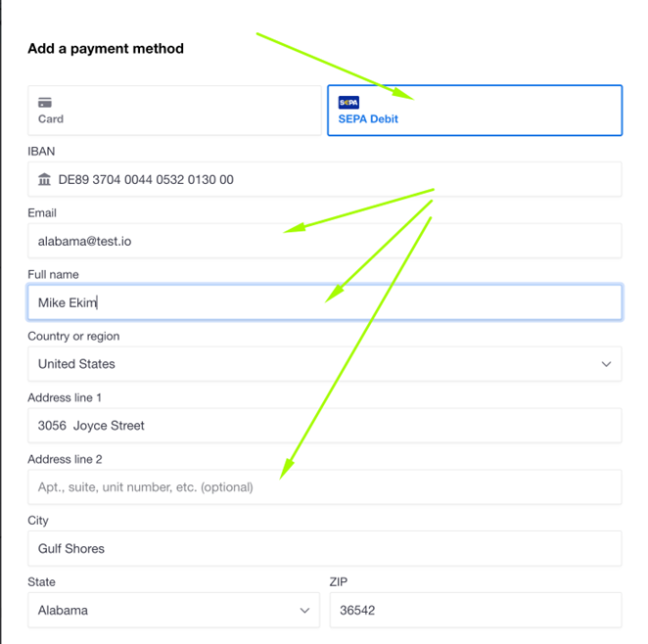Click the ZIP field containing 36542

click(x=476, y=610)
